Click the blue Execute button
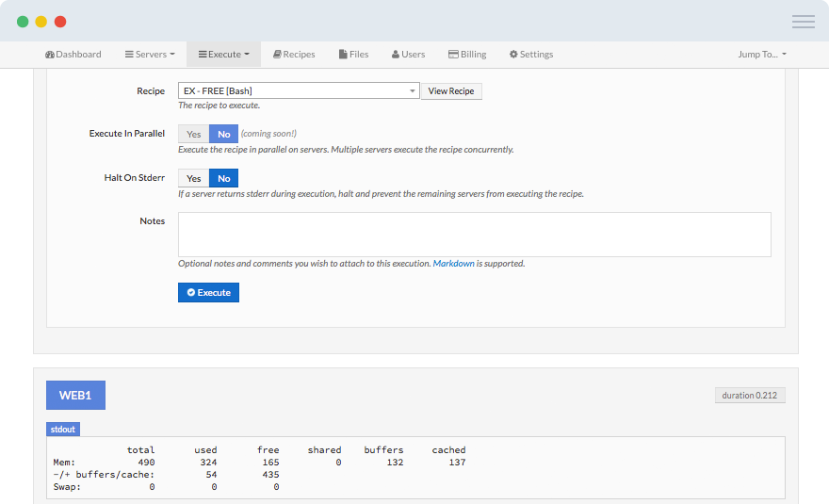Screen dimensions: 829x504 click(x=208, y=292)
